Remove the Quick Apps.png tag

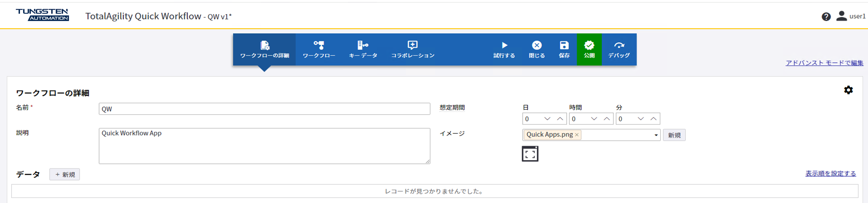point(577,135)
